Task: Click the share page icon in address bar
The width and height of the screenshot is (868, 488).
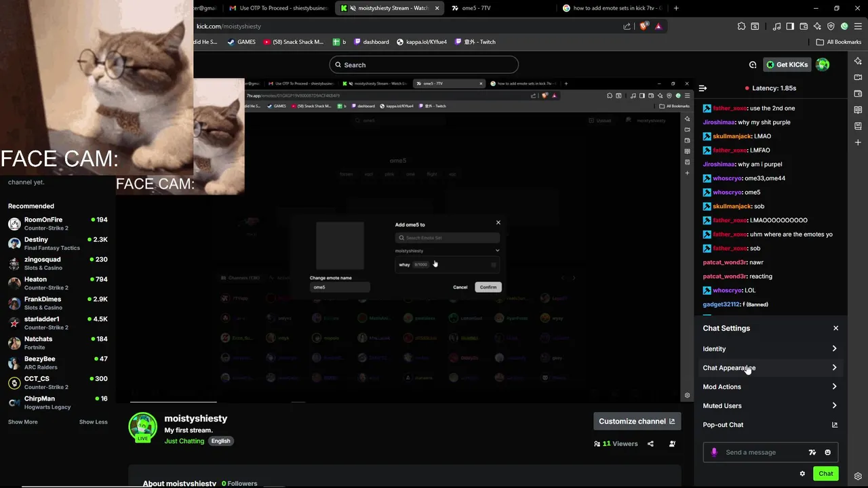Action: [627, 26]
